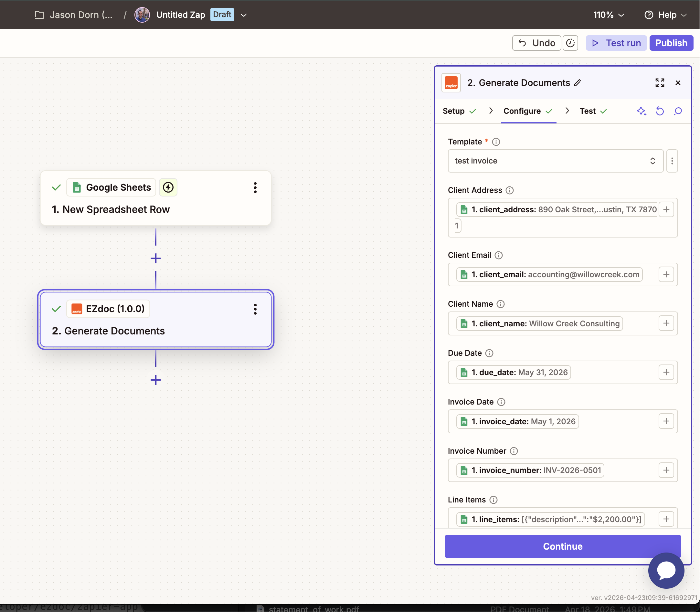This screenshot has height=612, width=700.
Task: Open the test invoice Template selector
Action: pyautogui.click(x=555, y=161)
